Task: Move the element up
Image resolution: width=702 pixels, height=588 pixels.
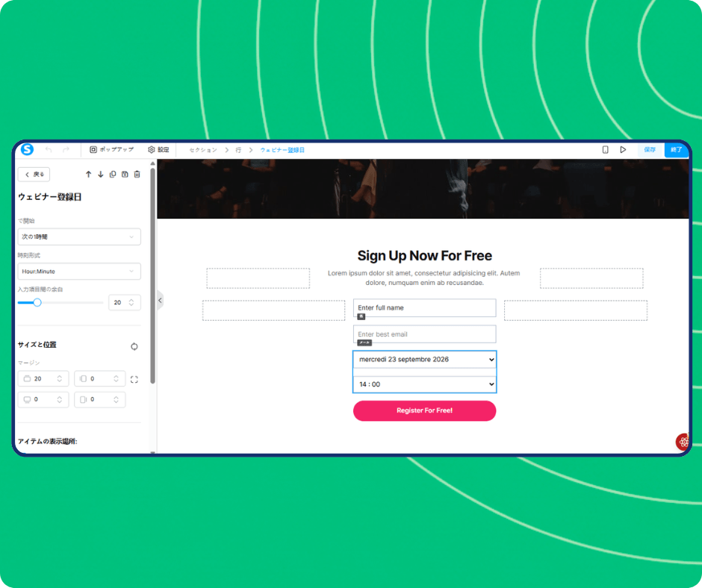Action: pyautogui.click(x=89, y=175)
